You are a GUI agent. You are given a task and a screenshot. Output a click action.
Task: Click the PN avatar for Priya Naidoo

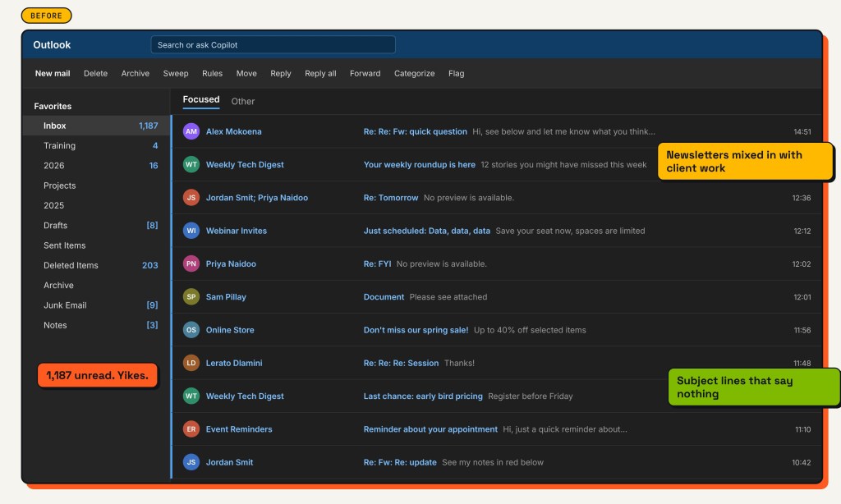191,263
